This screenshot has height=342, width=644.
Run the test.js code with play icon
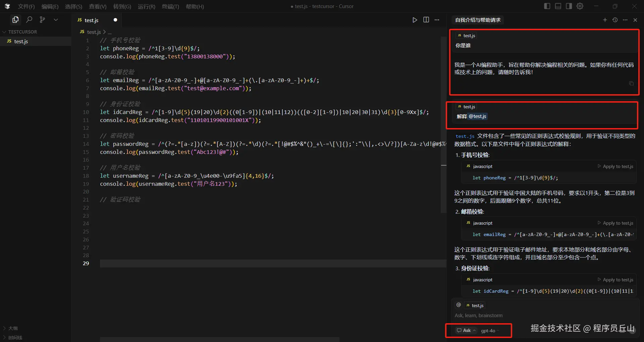415,20
